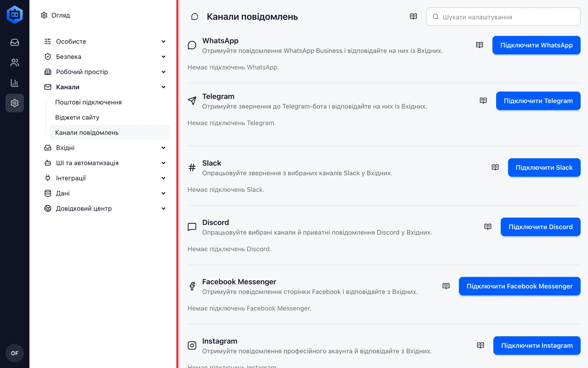This screenshot has width=588, height=368.
Task: Click the Instagram section heading
Action: [x=220, y=341]
